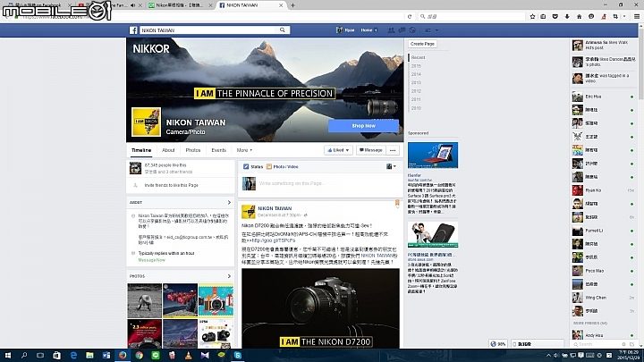Open the NIKON TAIWAN post author link
Screen dimensions: 644x362
point(275,208)
